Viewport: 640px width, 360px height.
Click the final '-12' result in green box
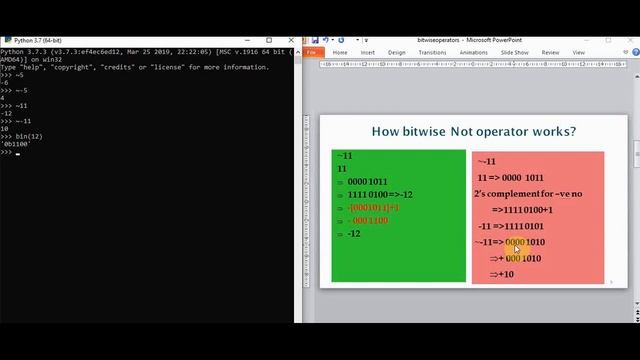pos(354,234)
